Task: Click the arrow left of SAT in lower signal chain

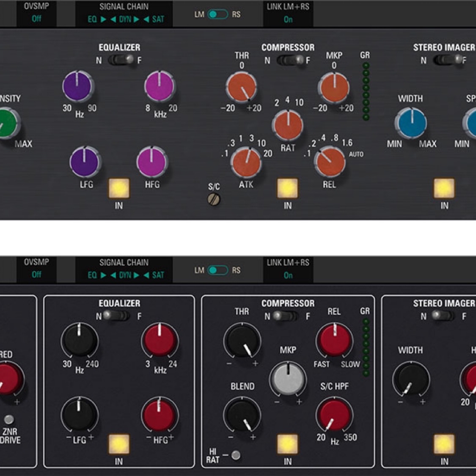Action: (x=146, y=275)
